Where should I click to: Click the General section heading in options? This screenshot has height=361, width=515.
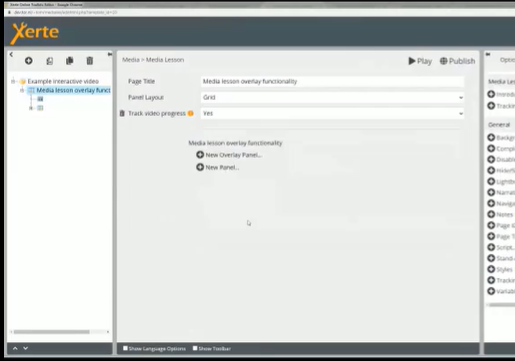pos(499,125)
